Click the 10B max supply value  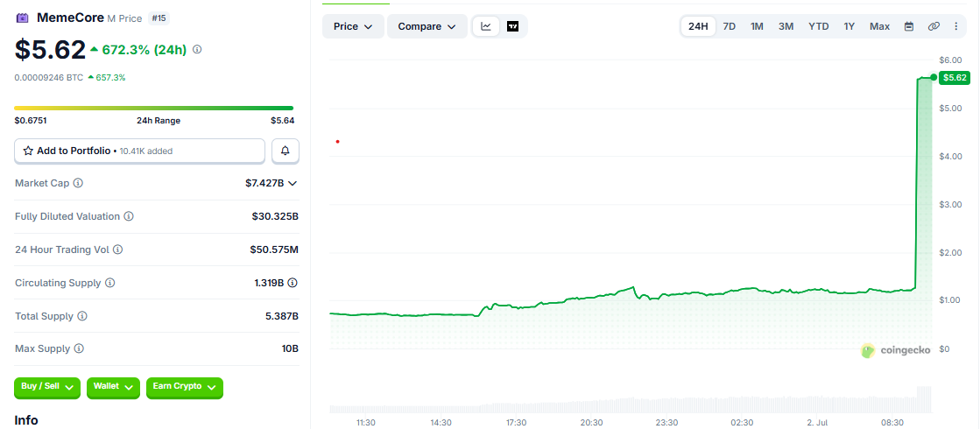coord(290,348)
